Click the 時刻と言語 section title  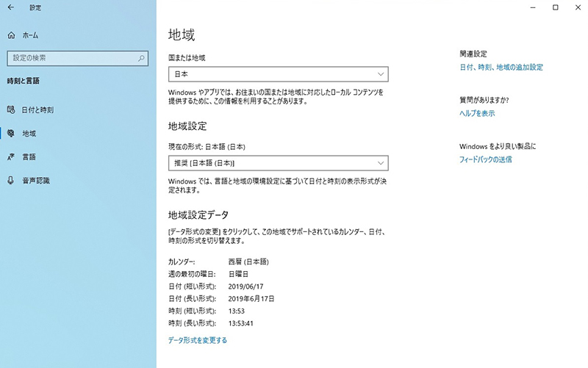coord(24,81)
